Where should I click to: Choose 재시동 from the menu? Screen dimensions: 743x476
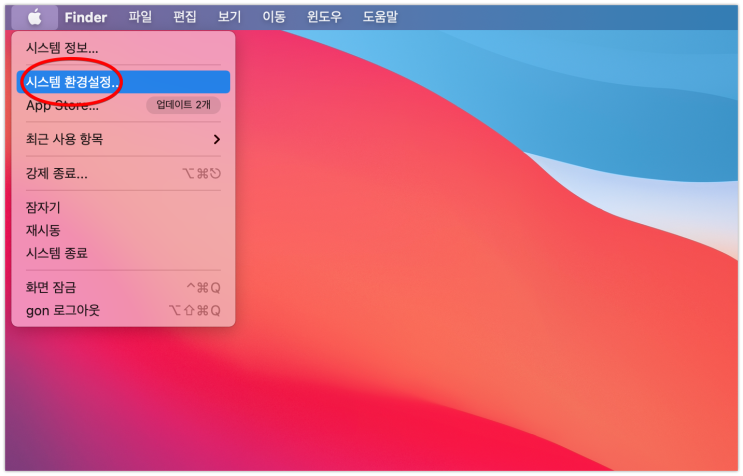click(123, 230)
